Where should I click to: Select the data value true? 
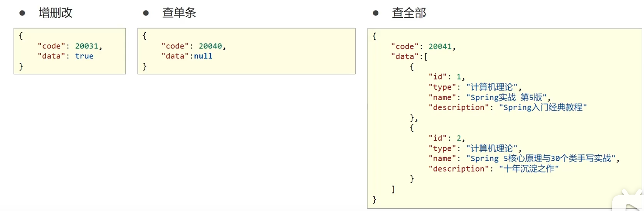point(84,56)
